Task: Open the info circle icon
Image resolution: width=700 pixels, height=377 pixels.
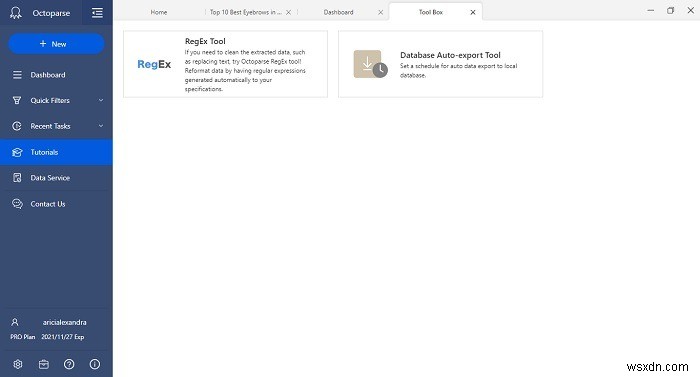Action: click(x=95, y=364)
